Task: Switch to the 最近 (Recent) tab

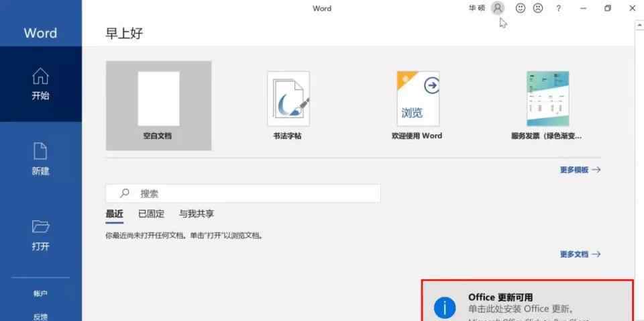Action: tap(114, 214)
